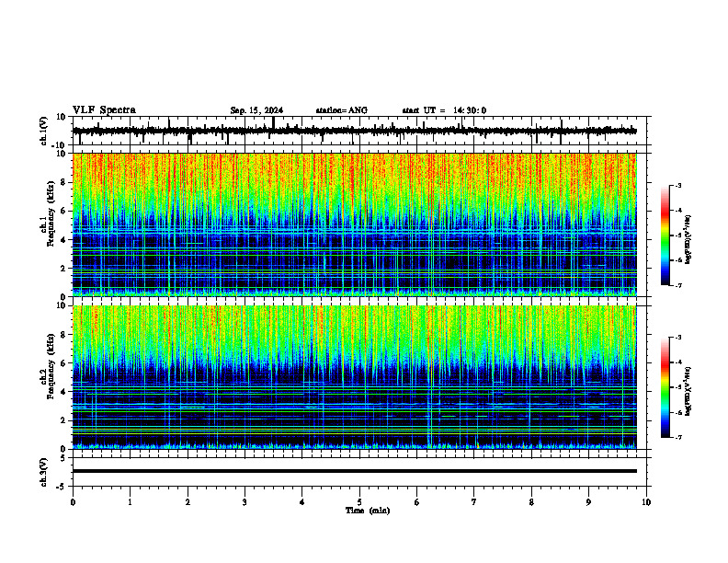Click the "10" tick on the Time axis
Viewport: 728px width, 563px height.
(x=646, y=502)
